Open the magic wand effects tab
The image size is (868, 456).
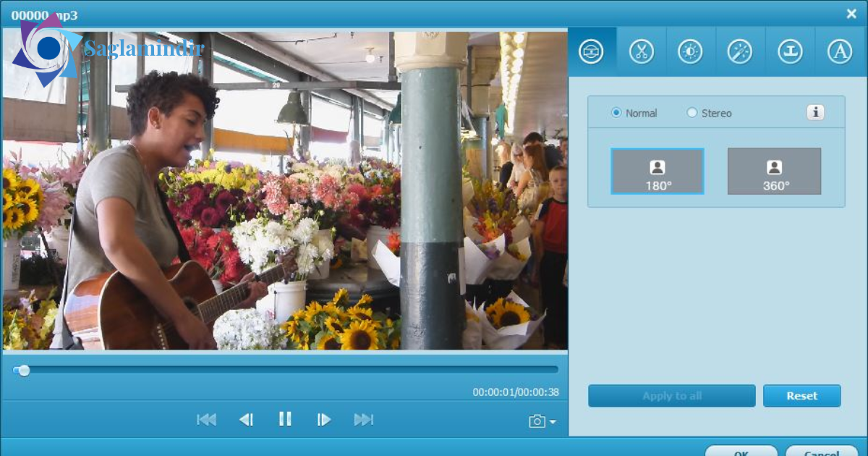740,51
